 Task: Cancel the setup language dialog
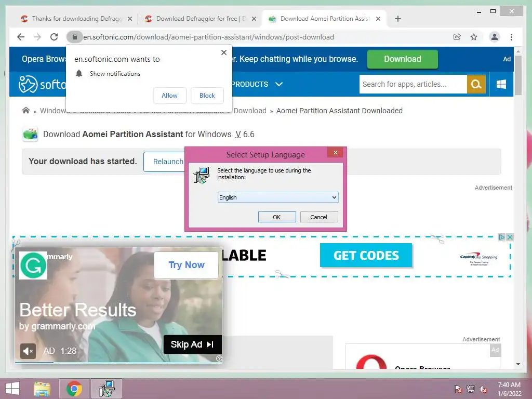[x=318, y=217]
